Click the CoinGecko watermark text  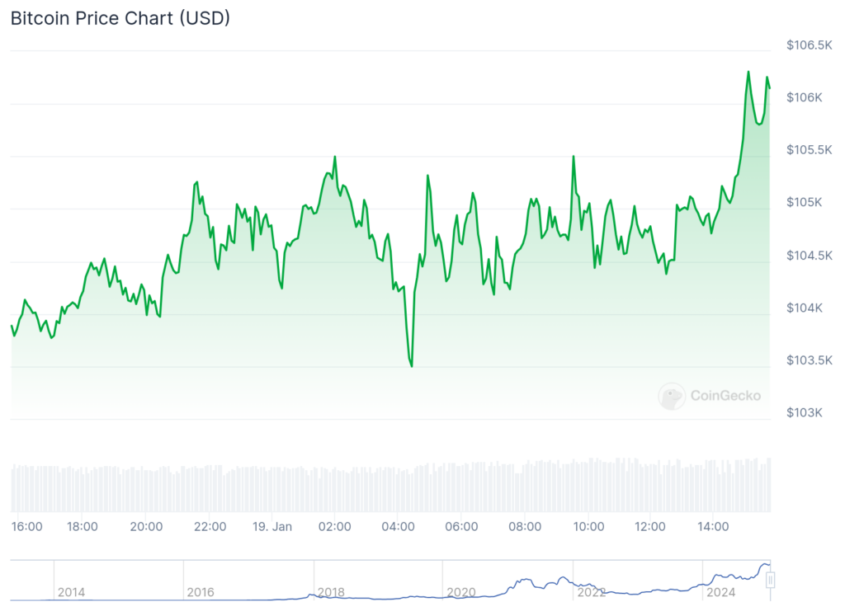point(725,396)
